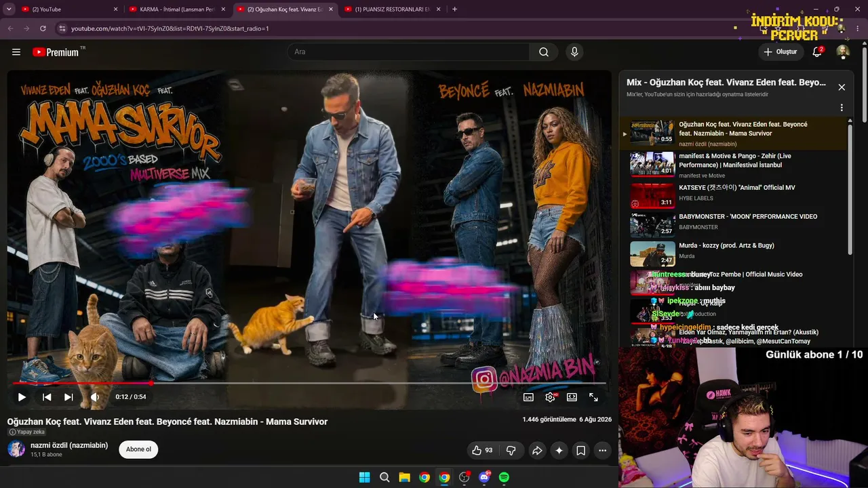
Task: Close the KARMA - İhtimal tab
Action: click(224, 9)
